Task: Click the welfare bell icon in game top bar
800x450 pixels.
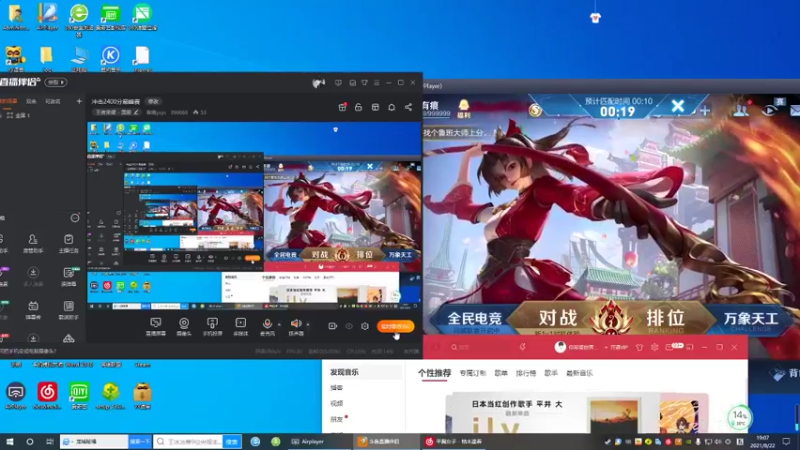Action: click(464, 108)
